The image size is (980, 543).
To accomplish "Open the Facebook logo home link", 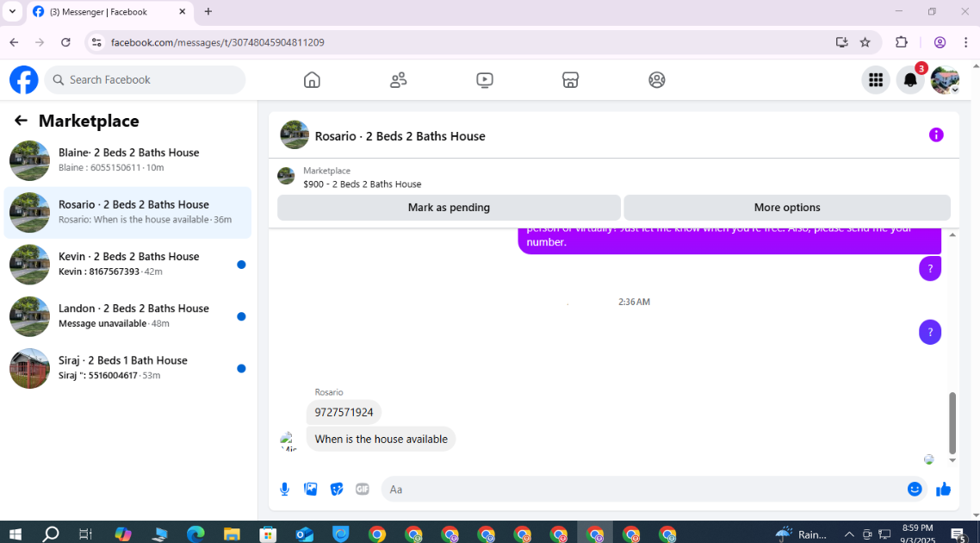I will (24, 80).
